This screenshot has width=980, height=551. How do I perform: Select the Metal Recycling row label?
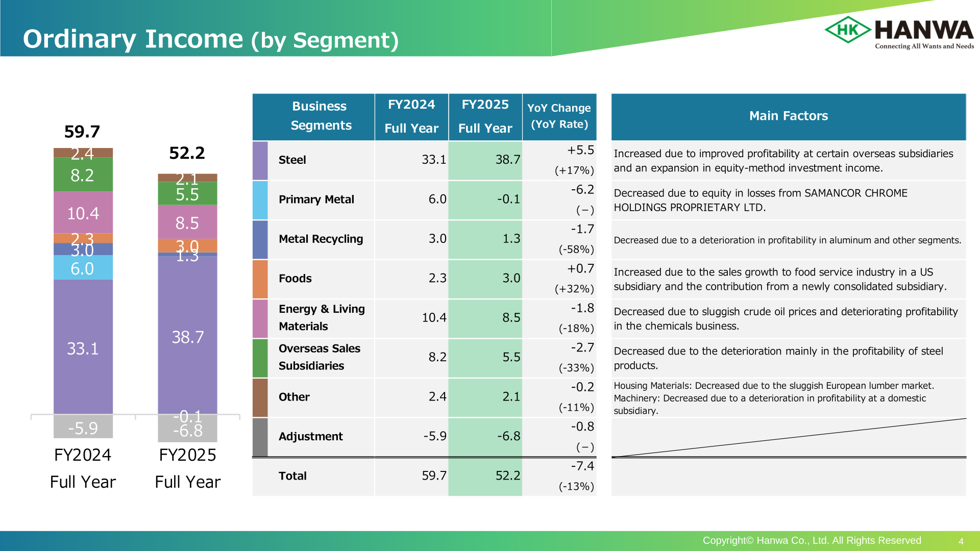coord(321,239)
